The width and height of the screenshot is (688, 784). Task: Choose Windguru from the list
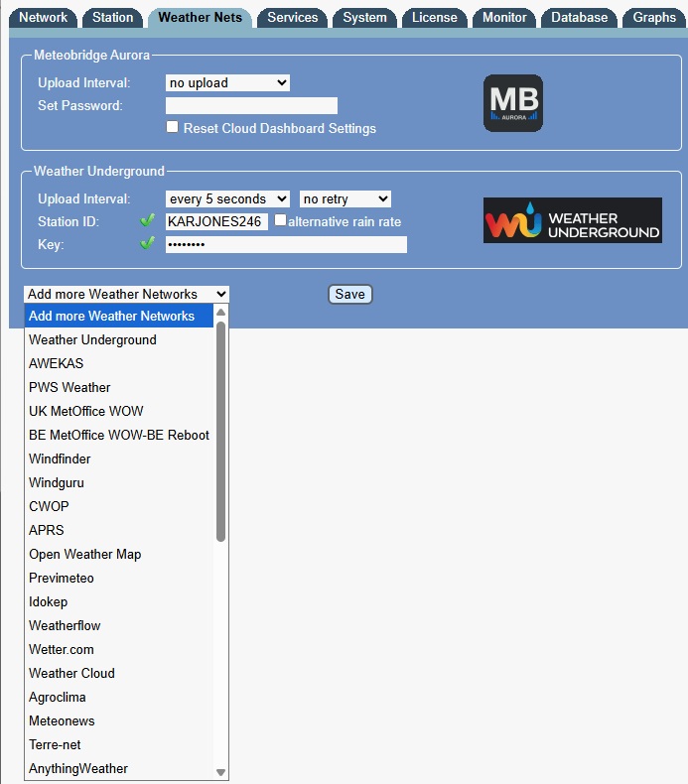pyautogui.click(x=119, y=482)
